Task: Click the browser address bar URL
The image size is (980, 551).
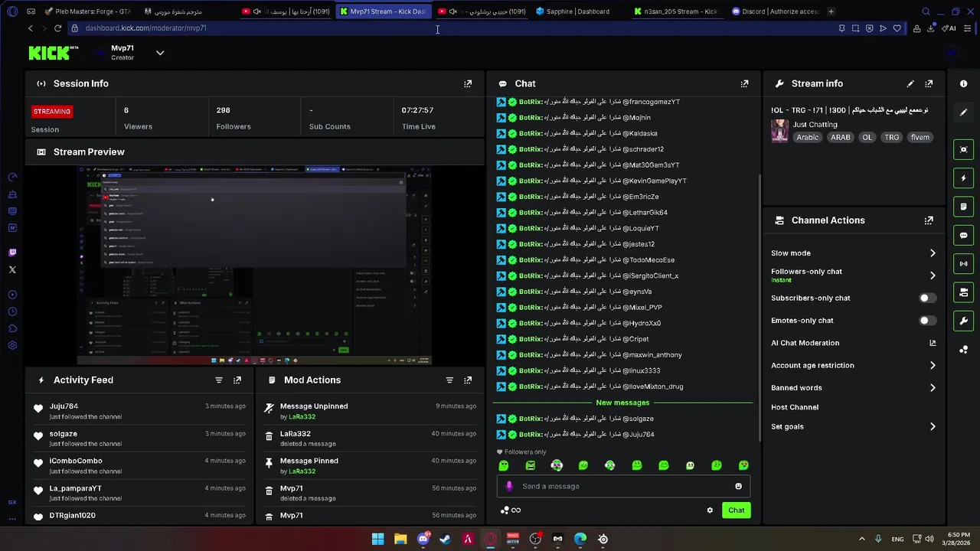Action: (145, 28)
